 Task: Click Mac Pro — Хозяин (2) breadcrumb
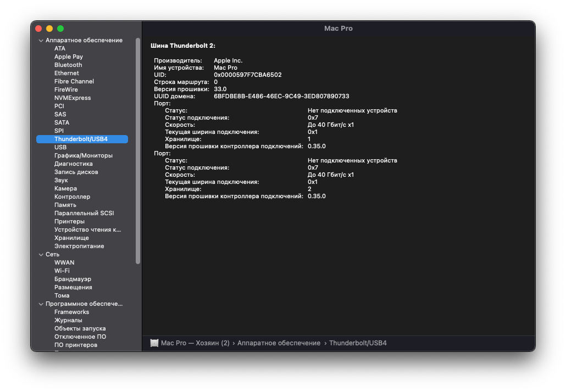[x=195, y=343]
